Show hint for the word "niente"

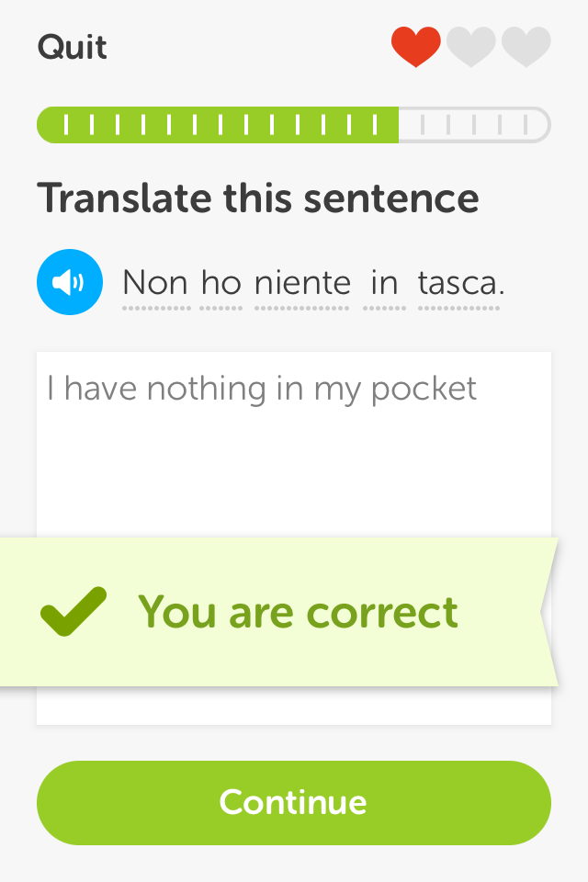click(302, 283)
